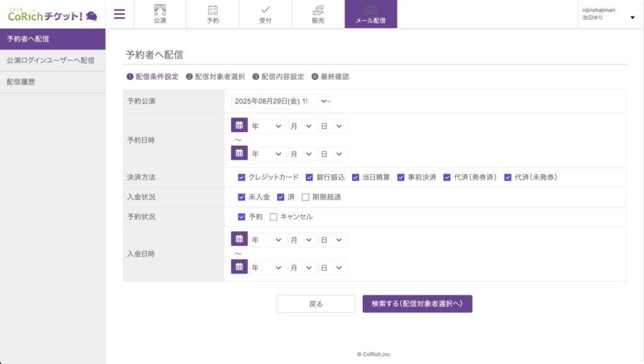This screenshot has height=364, width=644.
Task: Open the 公演 section in top navigation
Action: (x=160, y=14)
